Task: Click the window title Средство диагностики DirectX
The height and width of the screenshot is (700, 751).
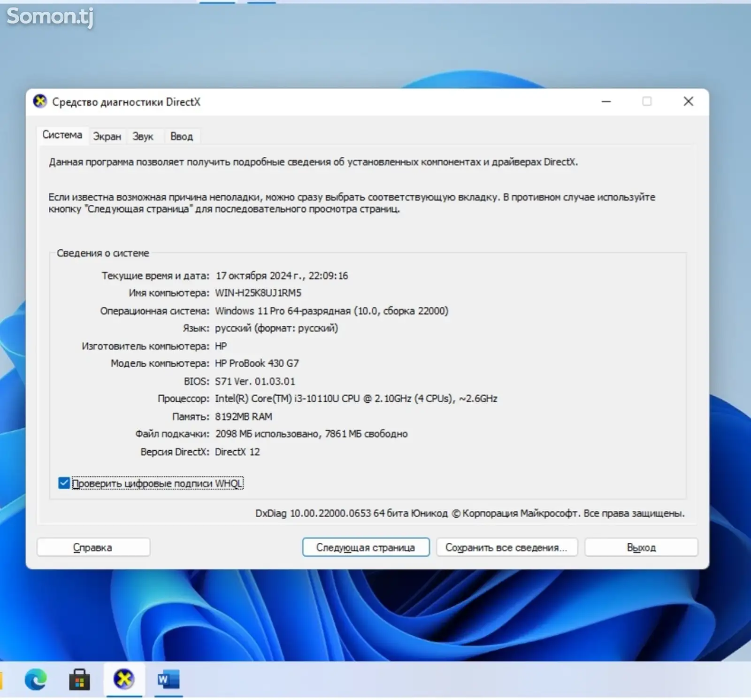Action: 126,102
